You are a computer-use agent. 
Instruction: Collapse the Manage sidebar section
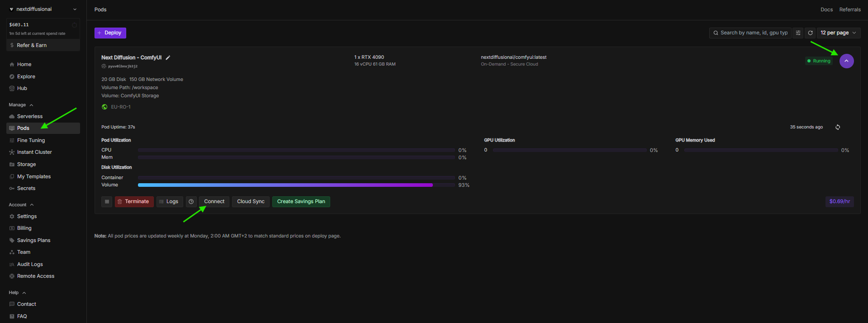click(21, 105)
